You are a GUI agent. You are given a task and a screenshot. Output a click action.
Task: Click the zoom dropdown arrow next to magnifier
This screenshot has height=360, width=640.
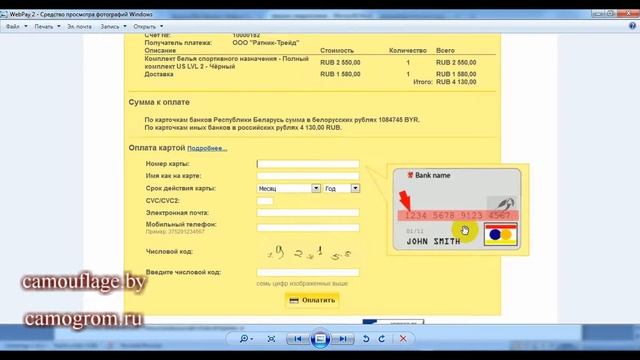pos(252,339)
